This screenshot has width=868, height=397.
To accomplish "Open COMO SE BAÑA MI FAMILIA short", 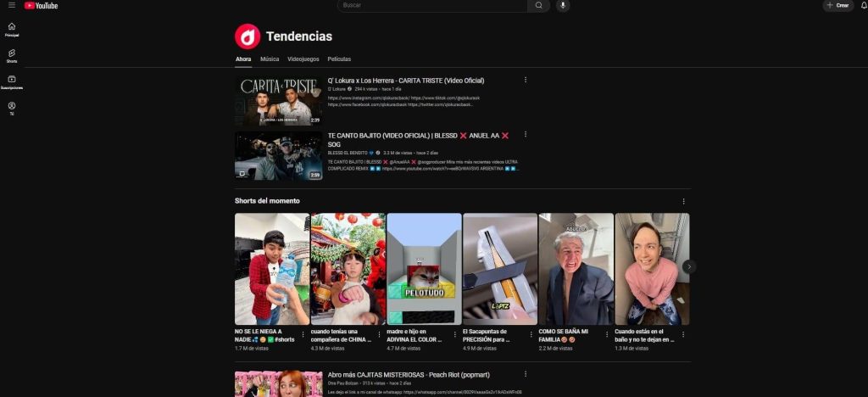I will pos(576,269).
